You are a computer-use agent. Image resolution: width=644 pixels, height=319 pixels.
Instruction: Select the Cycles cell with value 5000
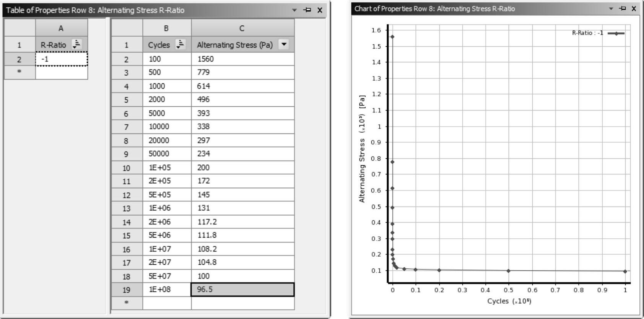point(167,113)
